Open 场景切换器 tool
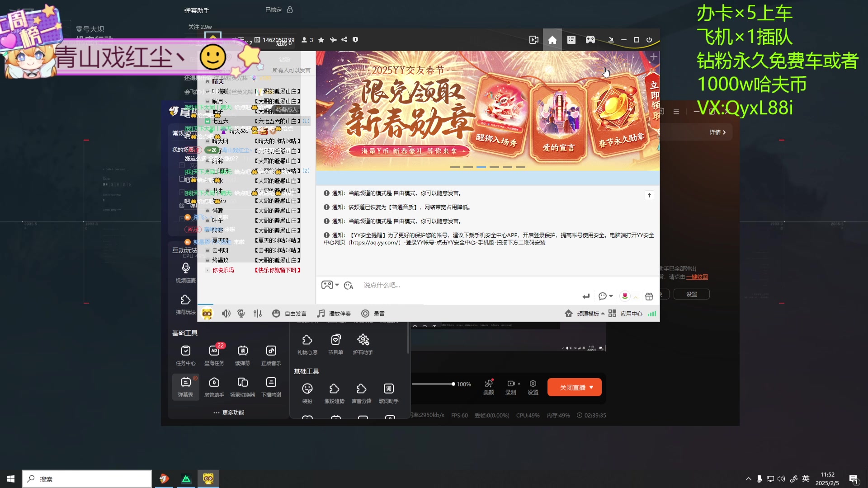The image size is (868, 488). tap(242, 387)
